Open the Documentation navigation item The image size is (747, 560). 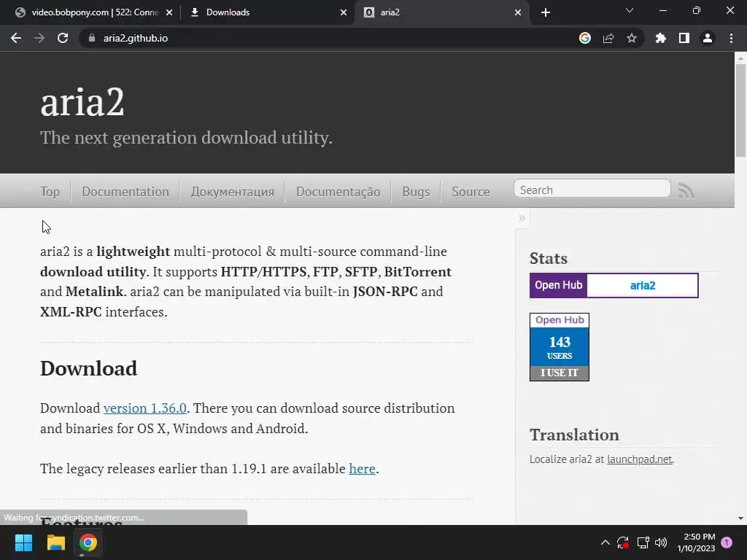click(125, 192)
